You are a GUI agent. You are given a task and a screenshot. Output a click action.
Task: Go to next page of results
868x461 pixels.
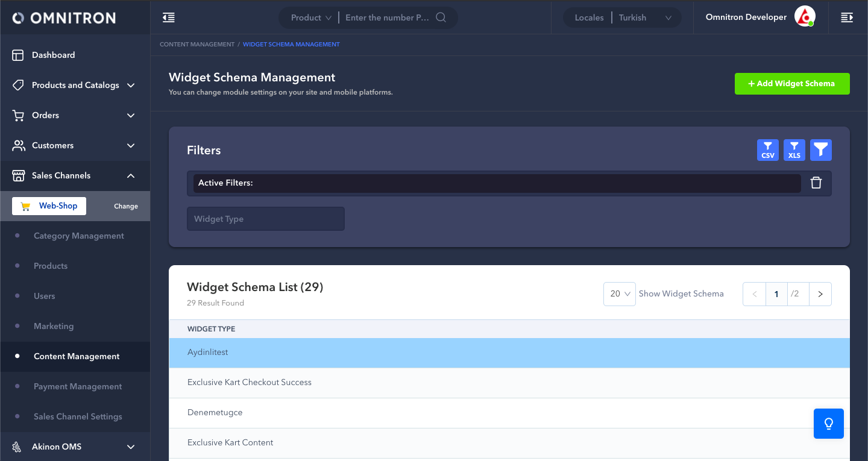tap(820, 294)
